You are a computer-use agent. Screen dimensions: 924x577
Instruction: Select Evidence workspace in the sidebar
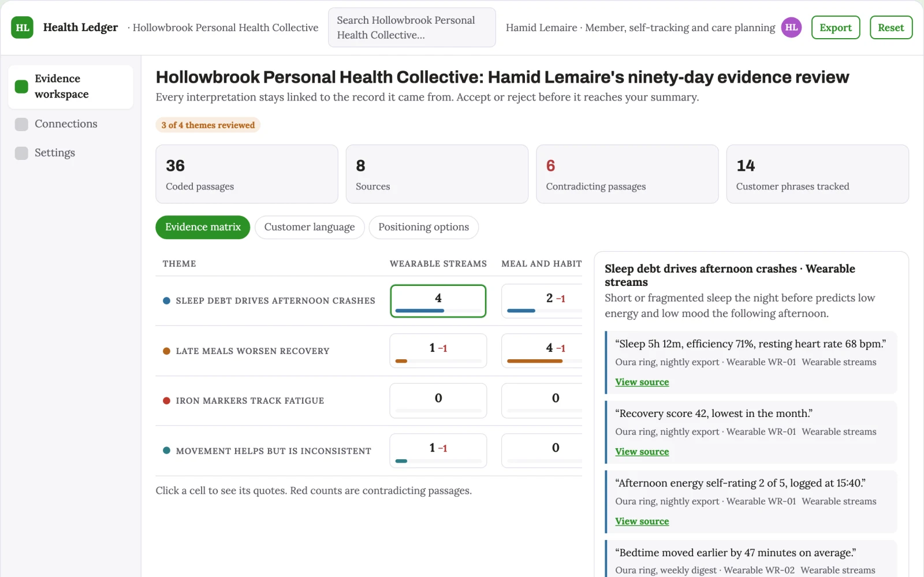pyautogui.click(x=70, y=87)
